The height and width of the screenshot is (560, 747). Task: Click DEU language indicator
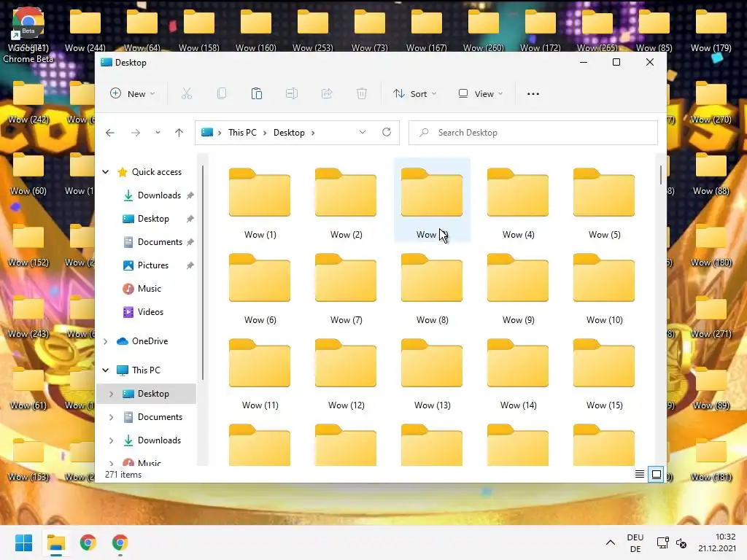click(635, 542)
